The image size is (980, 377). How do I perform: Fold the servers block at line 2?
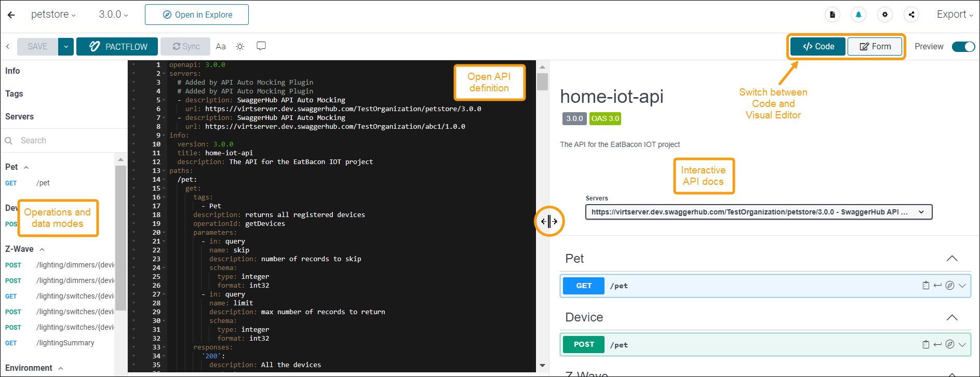click(x=164, y=74)
